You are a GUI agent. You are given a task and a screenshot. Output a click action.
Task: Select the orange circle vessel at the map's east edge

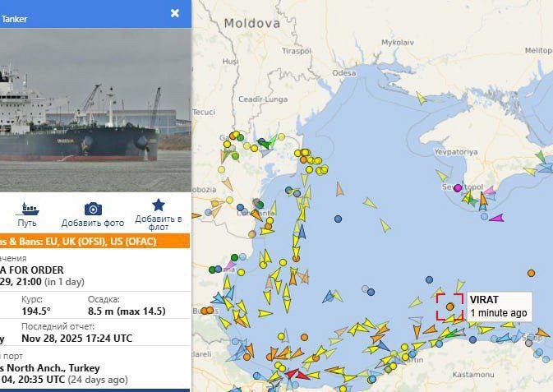(531, 273)
